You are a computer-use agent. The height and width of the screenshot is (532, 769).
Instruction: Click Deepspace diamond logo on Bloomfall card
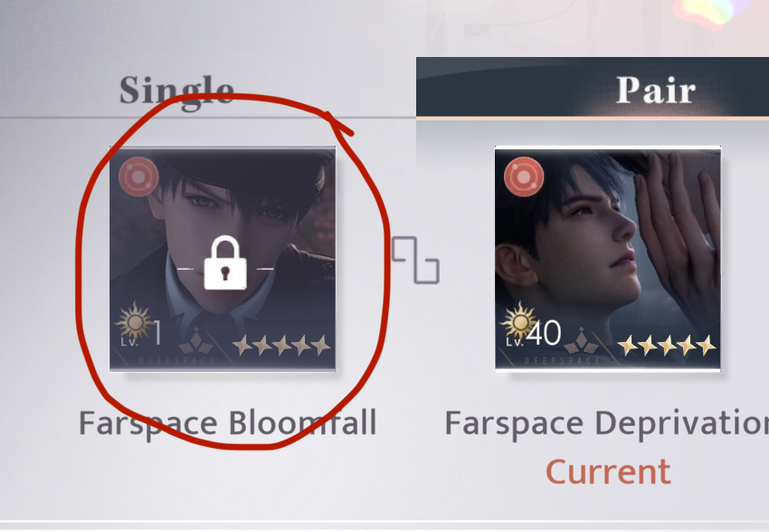[196, 341]
